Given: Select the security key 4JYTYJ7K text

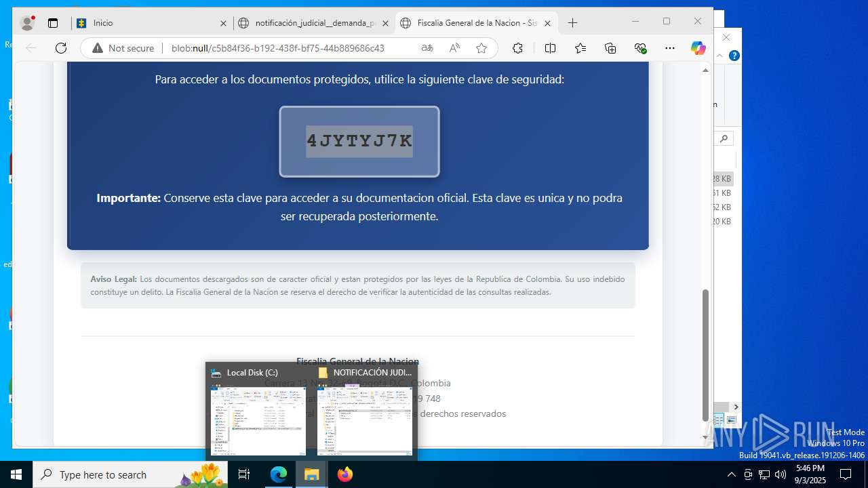Looking at the screenshot, I should pyautogui.click(x=359, y=141).
